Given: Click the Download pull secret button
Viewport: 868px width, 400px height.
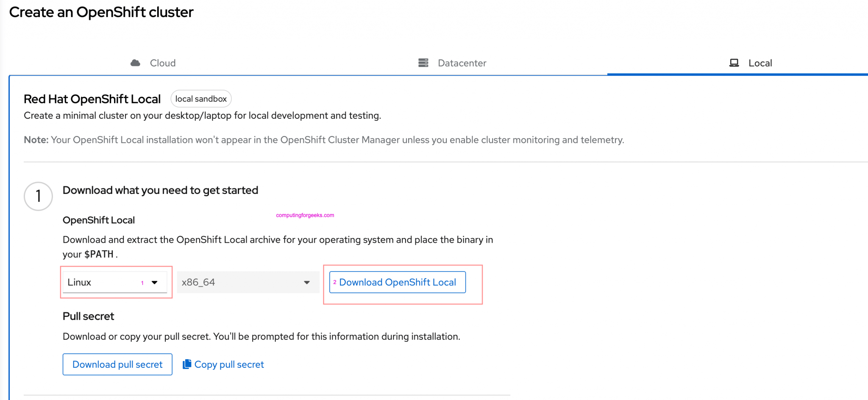Looking at the screenshot, I should point(117,364).
